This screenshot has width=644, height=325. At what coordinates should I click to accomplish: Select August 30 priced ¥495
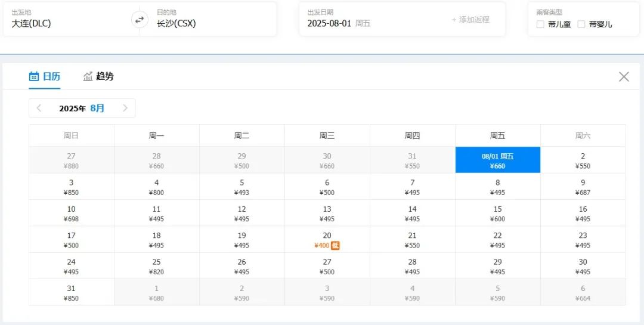(x=583, y=266)
